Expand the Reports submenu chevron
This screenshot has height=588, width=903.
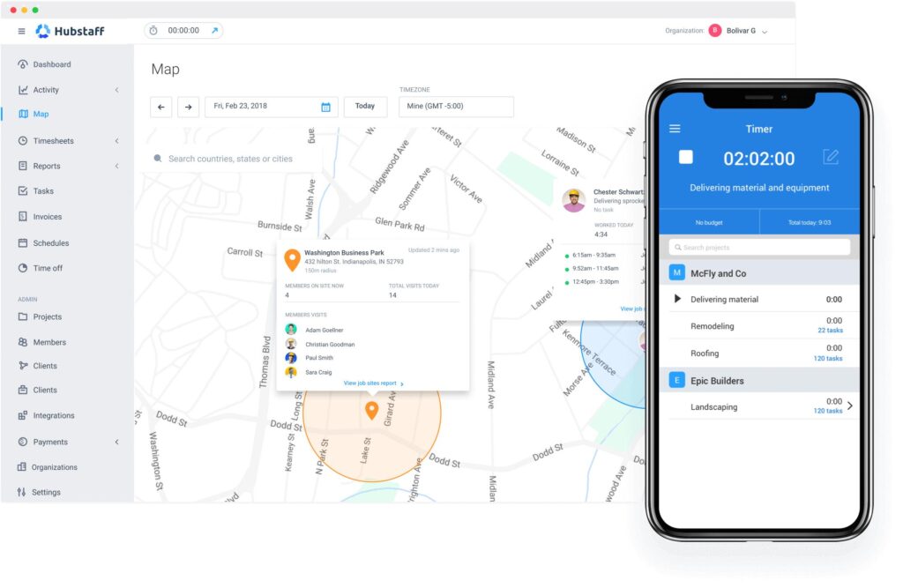[116, 166]
